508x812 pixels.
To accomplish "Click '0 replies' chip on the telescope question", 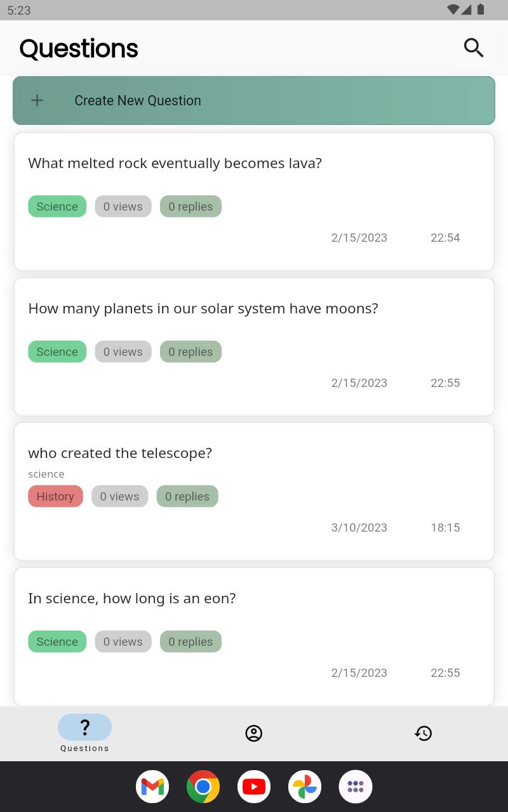I will click(x=187, y=497).
